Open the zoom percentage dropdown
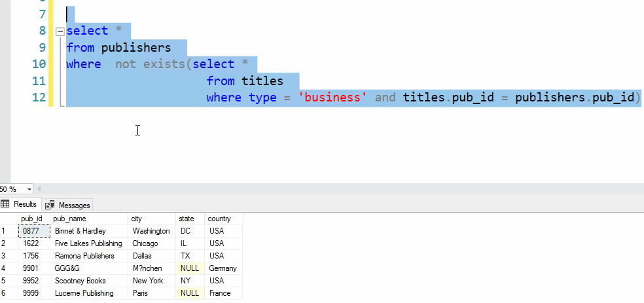The width and height of the screenshot is (644, 303). pos(29,189)
